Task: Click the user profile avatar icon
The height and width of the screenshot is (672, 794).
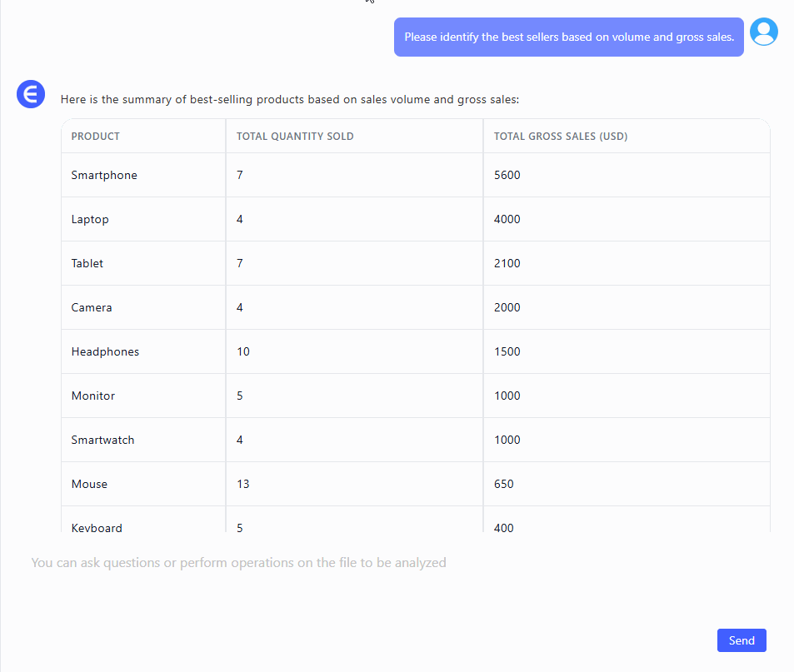Action: click(763, 32)
